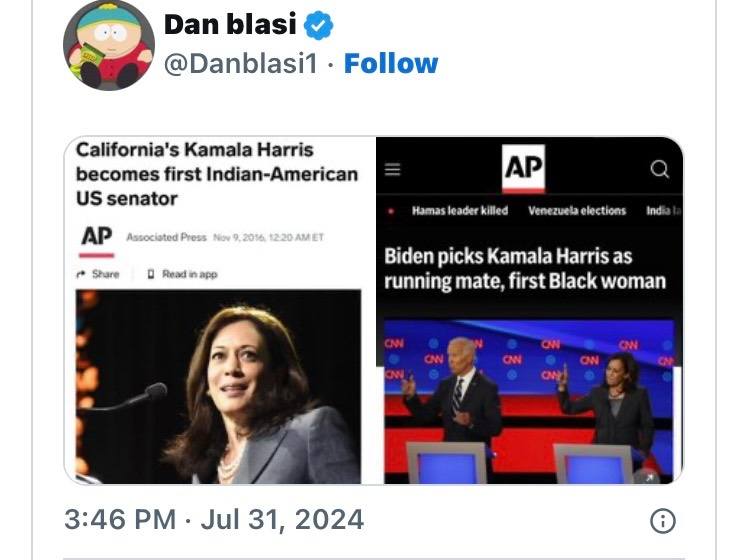Click the AP logo beside Associated Press
Screen dimensions: 749x560
click(x=97, y=241)
